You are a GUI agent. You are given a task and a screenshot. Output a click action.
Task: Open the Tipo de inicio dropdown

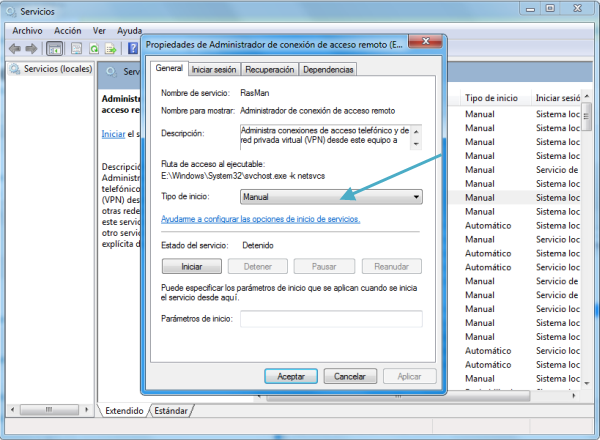[331, 197]
